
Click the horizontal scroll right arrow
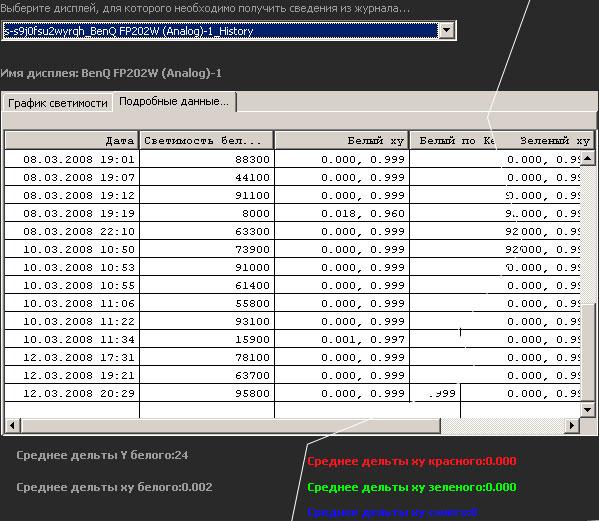click(x=572, y=426)
